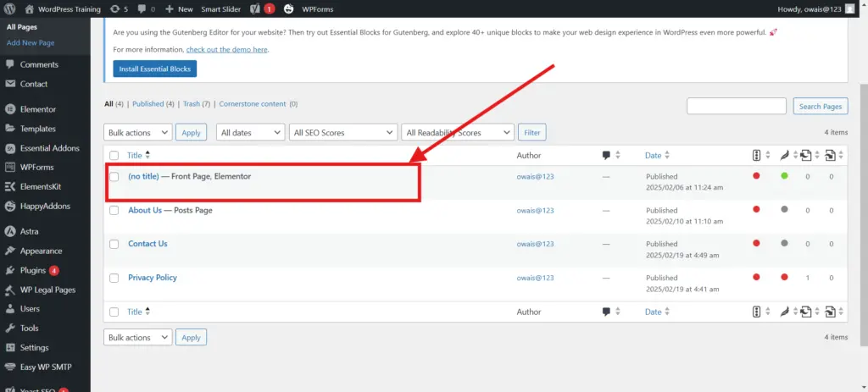Check the Privacy Policy row checkbox

(114, 278)
